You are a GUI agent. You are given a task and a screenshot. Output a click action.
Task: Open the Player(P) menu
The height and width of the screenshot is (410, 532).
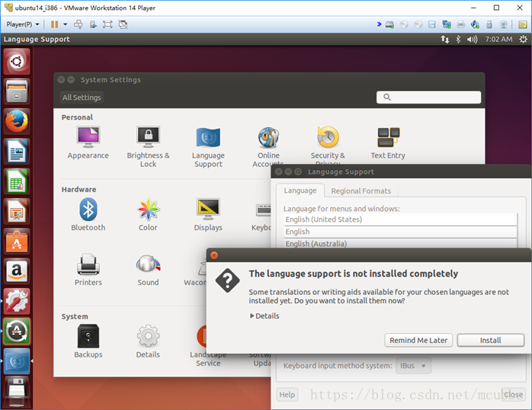point(22,24)
